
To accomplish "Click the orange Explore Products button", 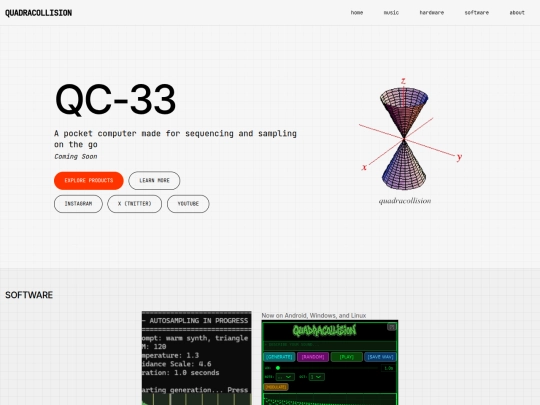I will [89, 180].
